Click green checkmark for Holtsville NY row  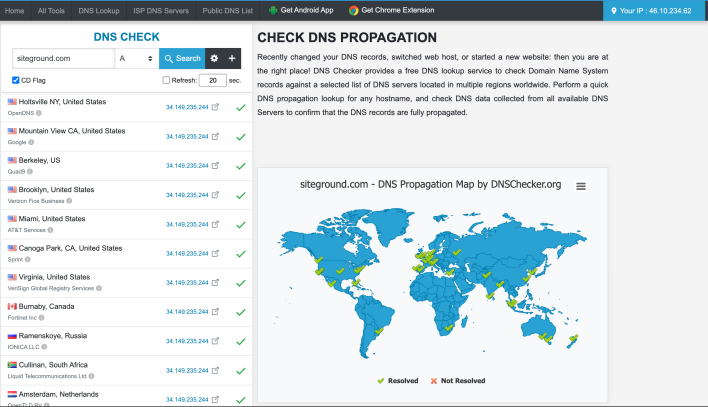(241, 108)
